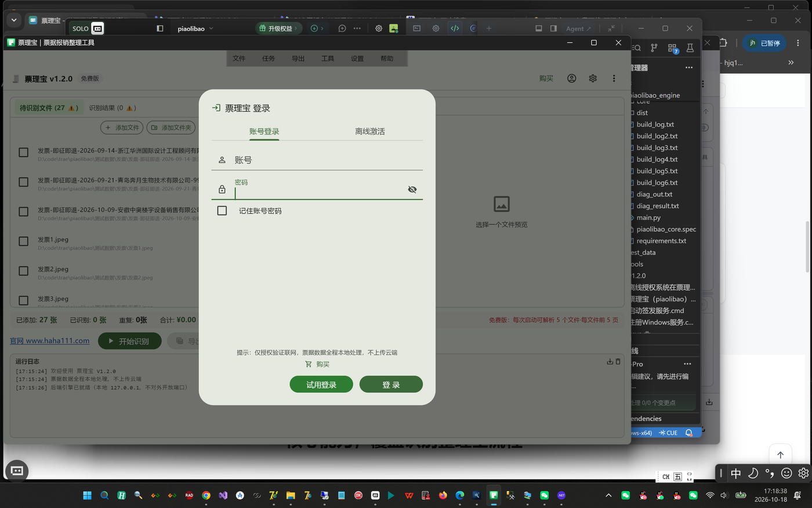Screen dimensions: 812x508
Task: Select the 待识别文件 tab
Action: click(49, 108)
